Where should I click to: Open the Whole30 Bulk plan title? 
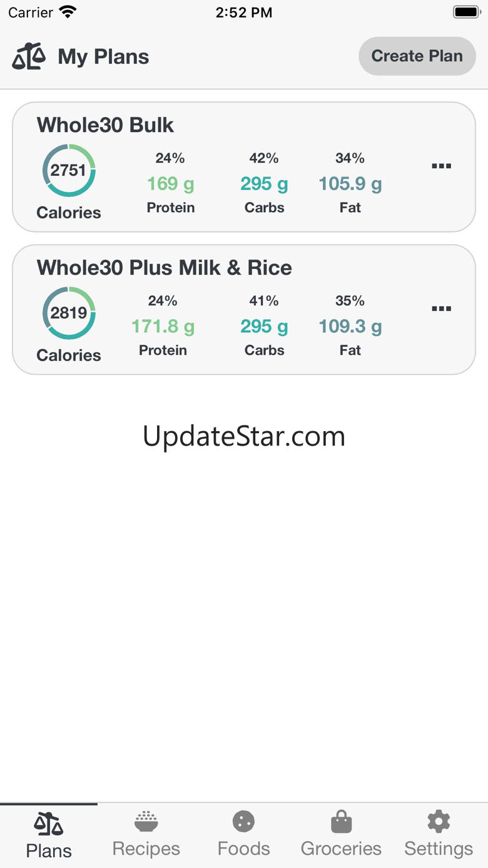point(105,125)
